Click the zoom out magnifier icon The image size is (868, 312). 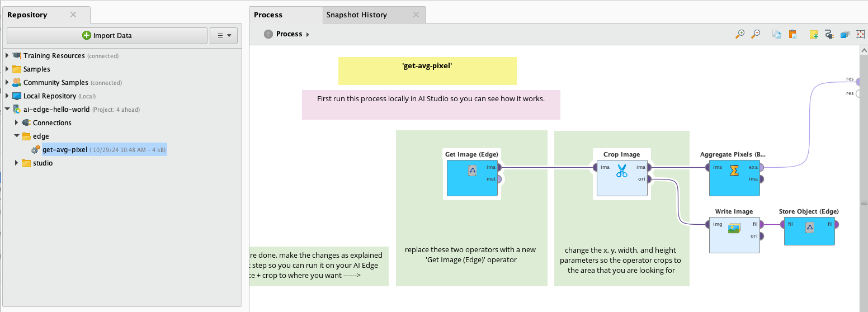tap(756, 34)
